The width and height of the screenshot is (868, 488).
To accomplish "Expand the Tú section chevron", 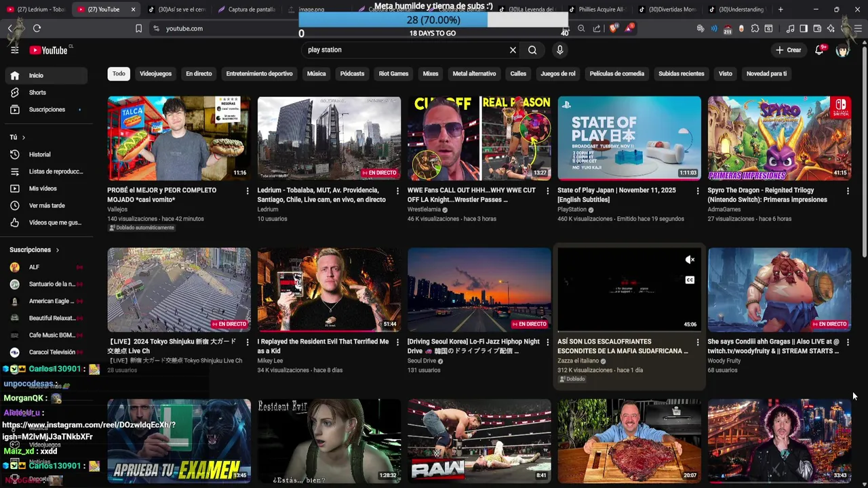I will 23,138.
